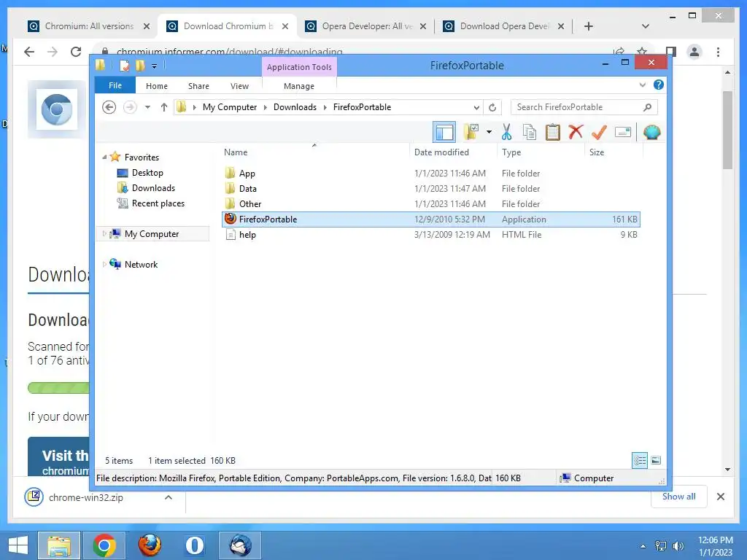Open chrome-win32.zip download options arrow
Image resolution: width=747 pixels, height=560 pixels.
[169, 497]
